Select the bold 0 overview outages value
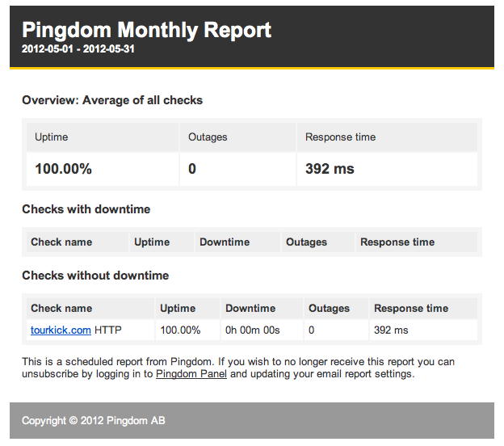 [192, 169]
